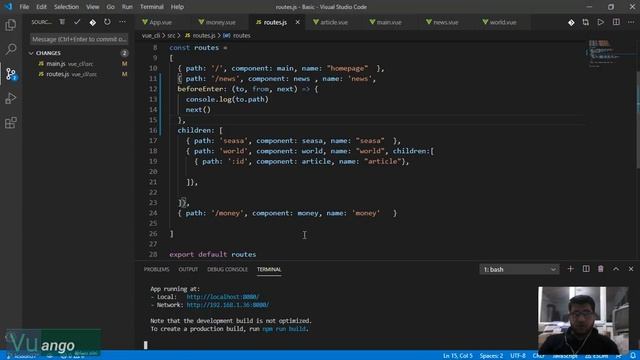Open Source Control view in activity bar

pyautogui.click(x=11, y=74)
